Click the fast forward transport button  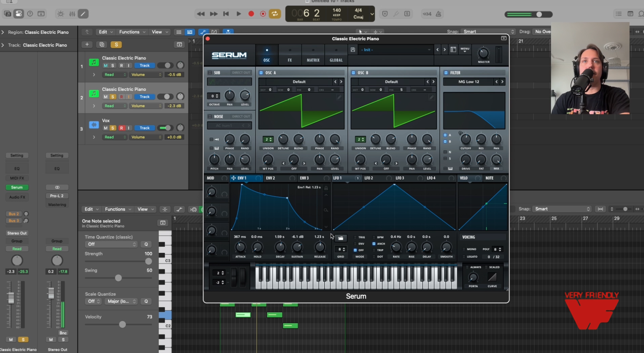pos(214,14)
